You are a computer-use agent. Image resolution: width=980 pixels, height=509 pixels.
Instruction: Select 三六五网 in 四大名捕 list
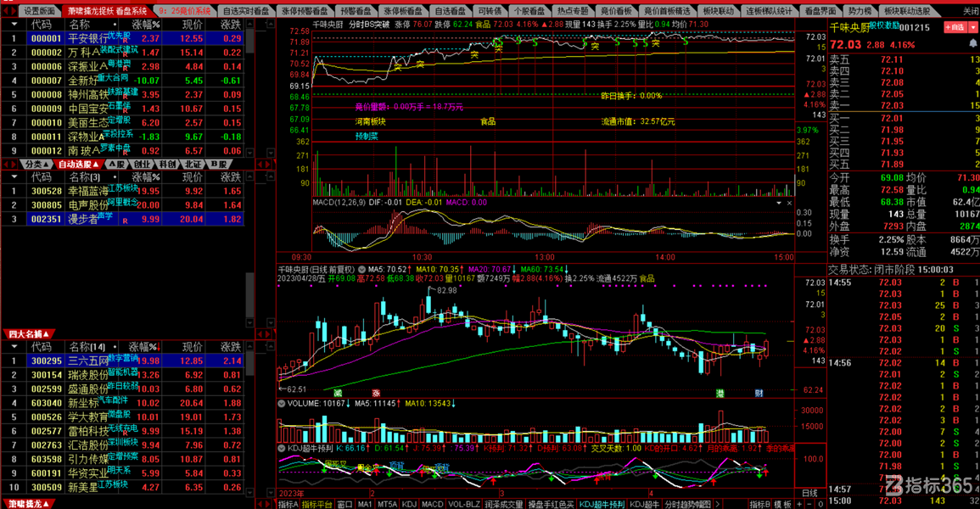(x=122, y=361)
